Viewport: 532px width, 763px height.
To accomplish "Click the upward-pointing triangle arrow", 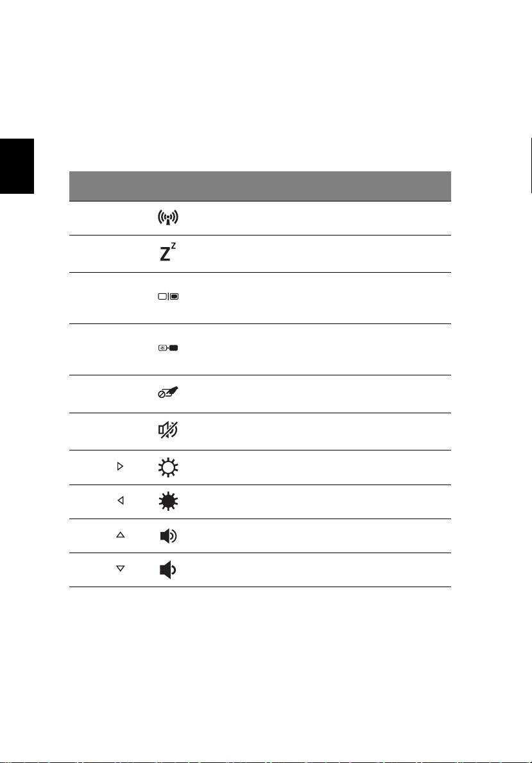I will [120, 535].
